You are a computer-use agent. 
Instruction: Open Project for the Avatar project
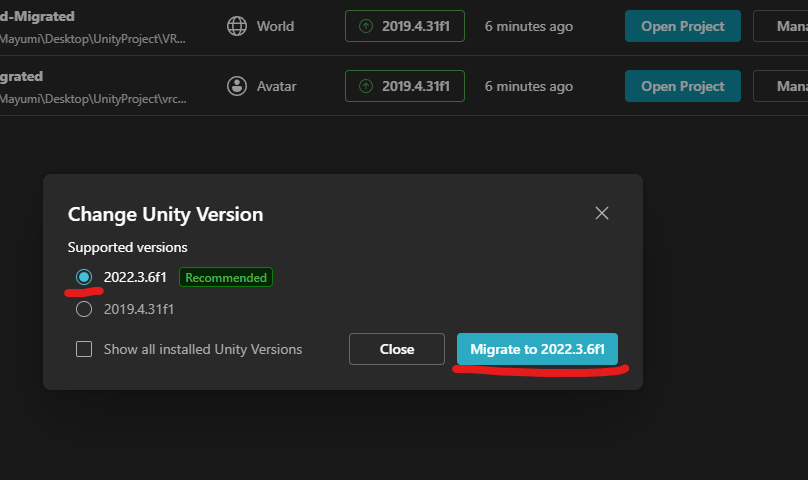(682, 86)
